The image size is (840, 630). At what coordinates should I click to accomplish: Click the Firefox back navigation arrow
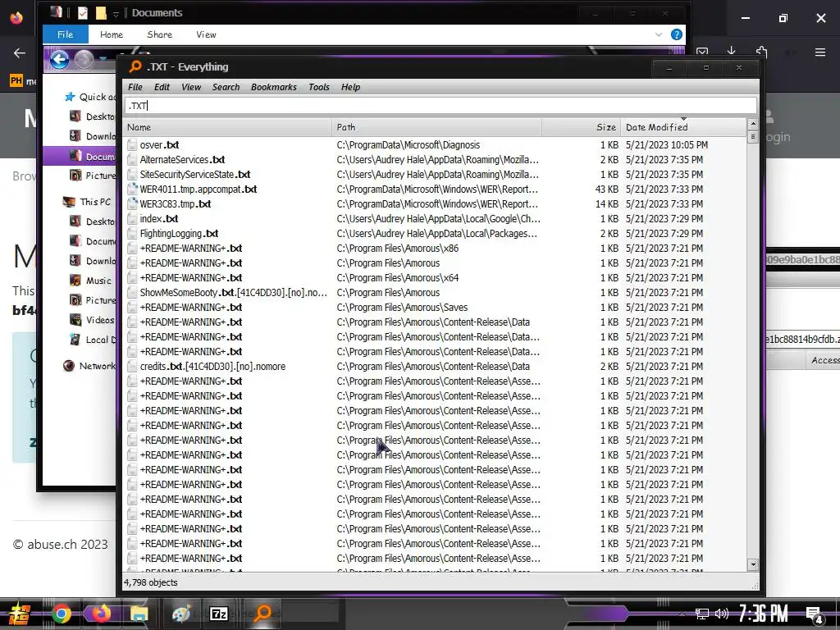click(x=20, y=52)
